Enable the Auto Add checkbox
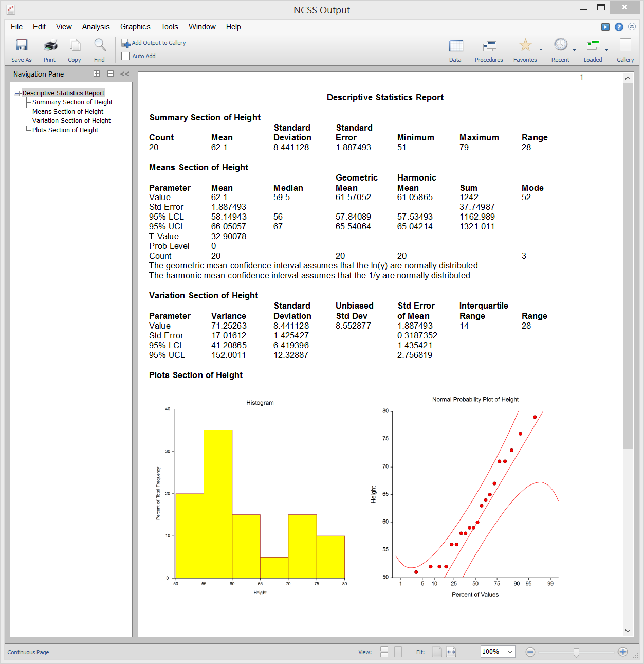The height and width of the screenshot is (664, 644). click(125, 56)
